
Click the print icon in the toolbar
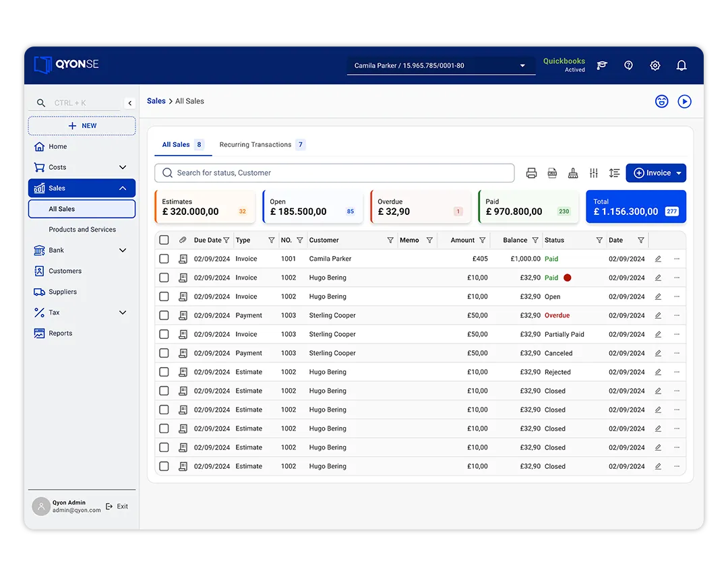pyautogui.click(x=531, y=173)
